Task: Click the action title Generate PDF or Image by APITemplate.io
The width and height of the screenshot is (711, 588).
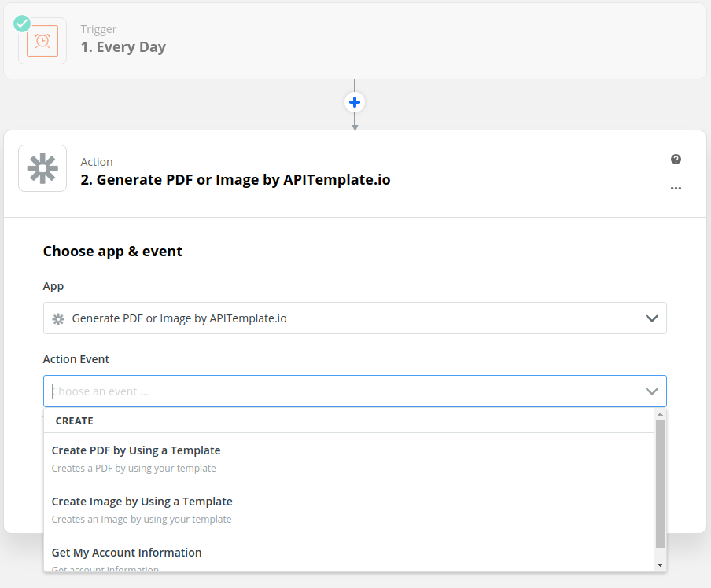Action: click(x=235, y=179)
